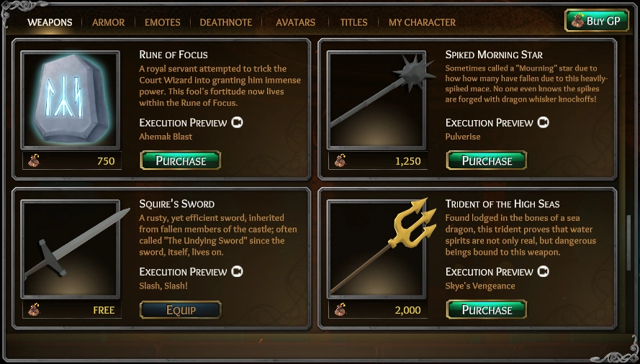Purchase the Rune of Focus
This screenshot has width=640, height=364.
181,160
